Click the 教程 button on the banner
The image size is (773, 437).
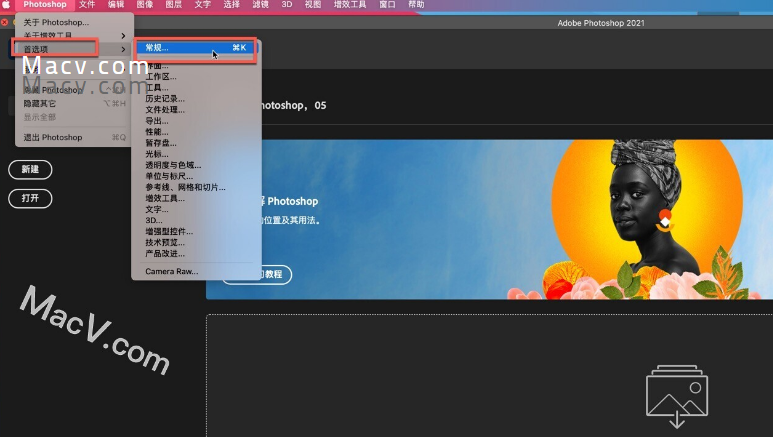[257, 274]
